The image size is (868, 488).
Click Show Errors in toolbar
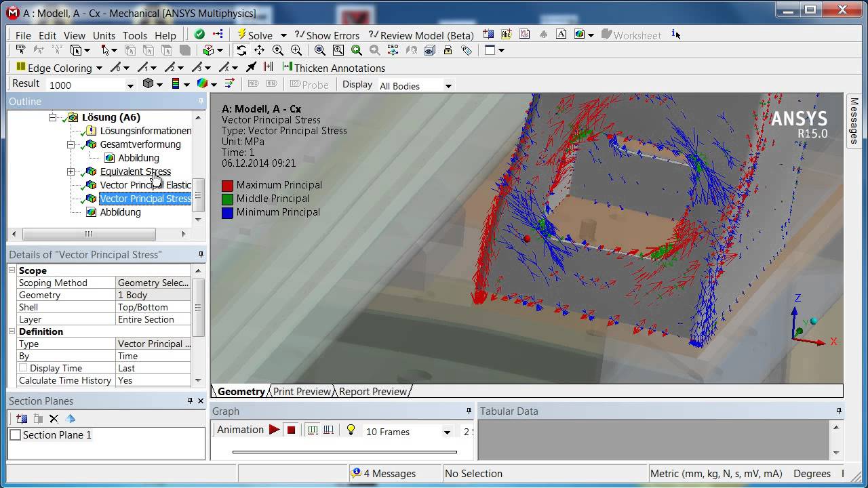tap(328, 35)
